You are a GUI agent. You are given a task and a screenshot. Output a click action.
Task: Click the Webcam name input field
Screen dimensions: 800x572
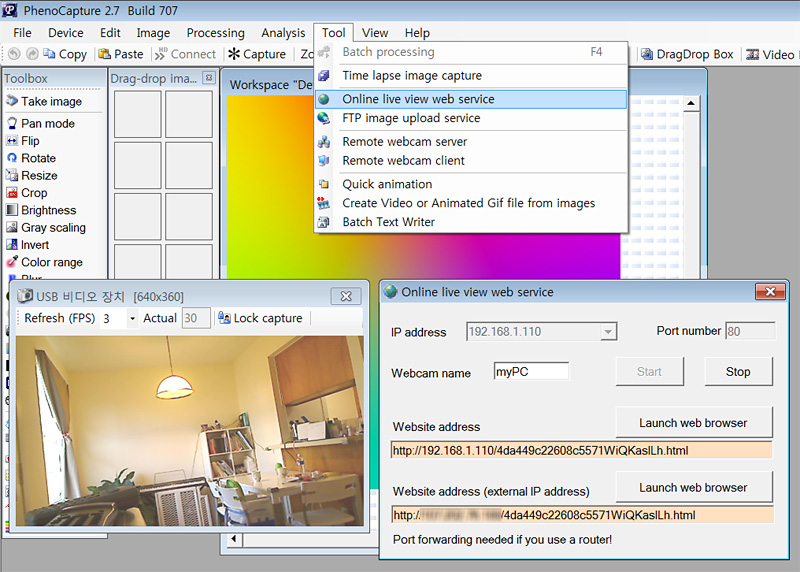(531, 372)
